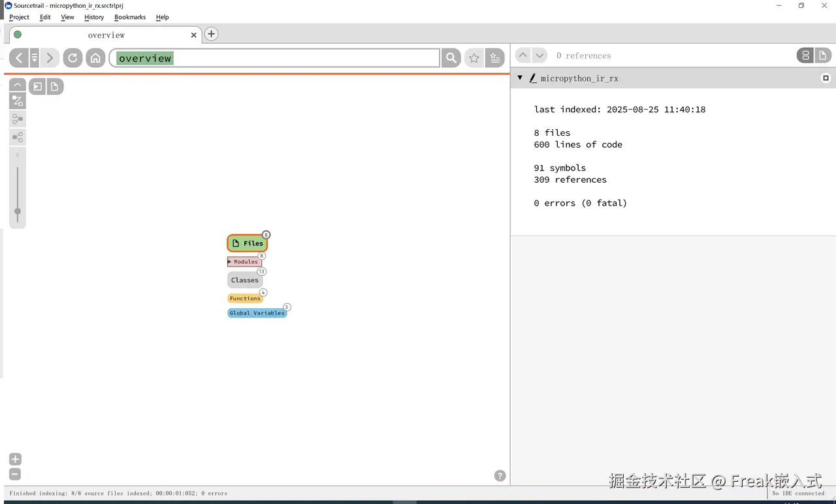Select the 0 errors (0 fatal) line
Viewport: 836px width, 504px height.
(580, 203)
